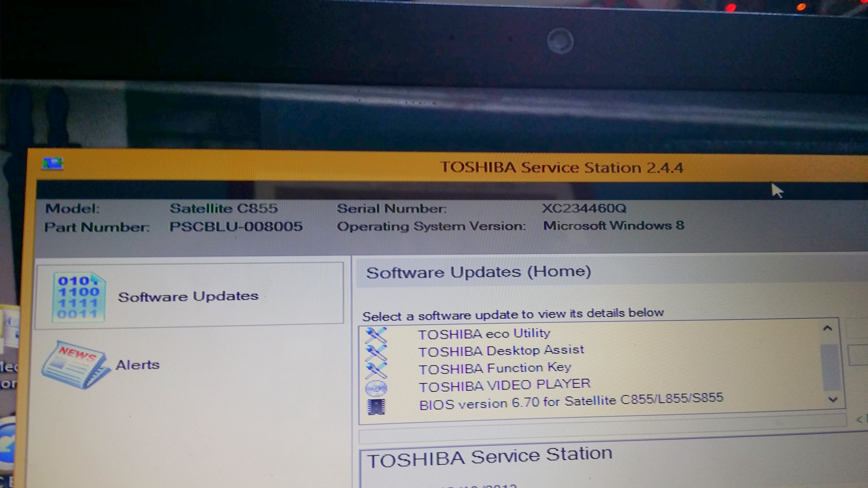Screen dimensions: 868x488
Task: Click the Service Station title bar icon
Action: (52, 164)
